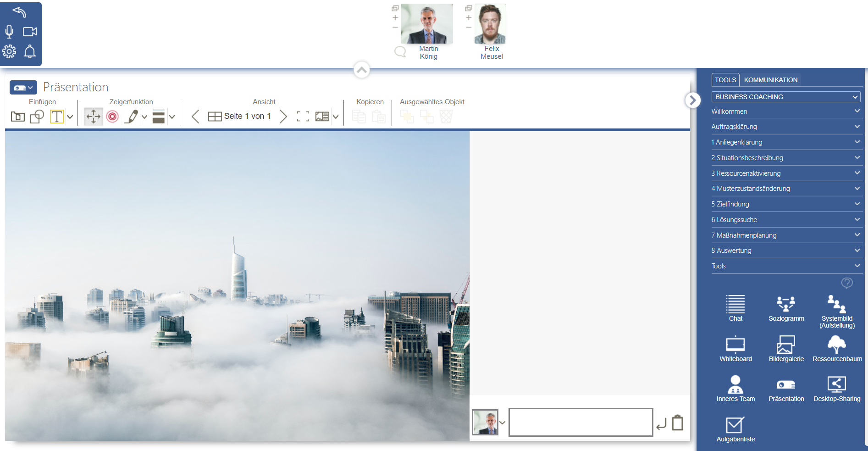This screenshot has width=868, height=451.
Task: Open line thickness dropdown arrow
Action: tap(172, 117)
